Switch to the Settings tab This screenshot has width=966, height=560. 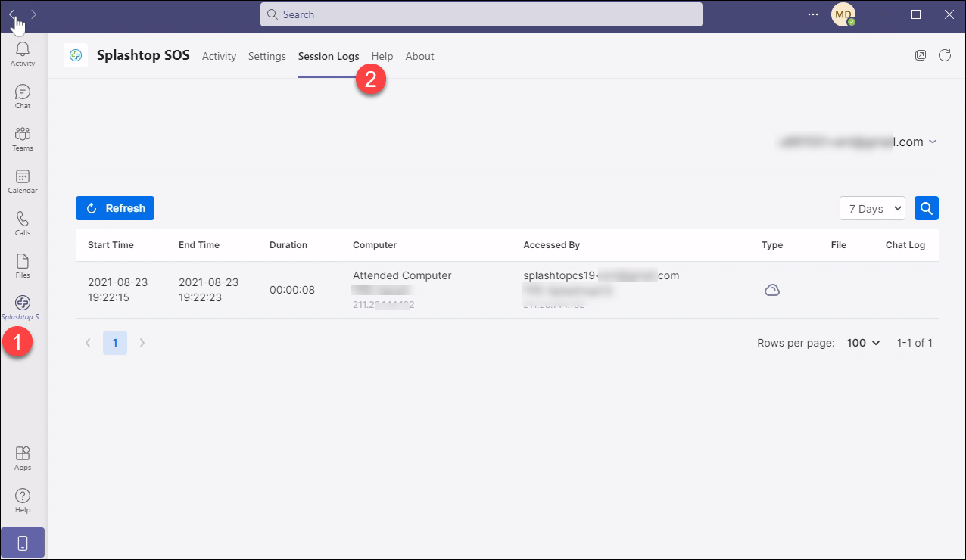267,56
